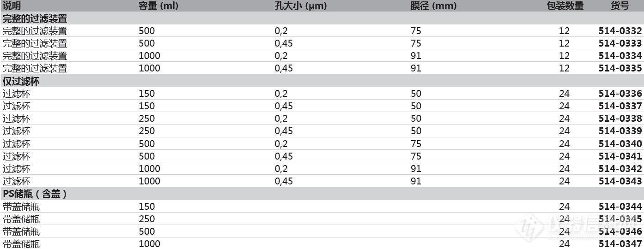The image size is (644, 249).
Task: Click the 说明 column header
Action: click(12, 6)
